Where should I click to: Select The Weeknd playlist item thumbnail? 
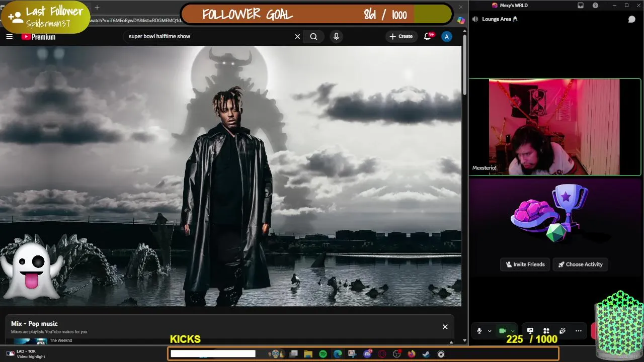coord(30,341)
